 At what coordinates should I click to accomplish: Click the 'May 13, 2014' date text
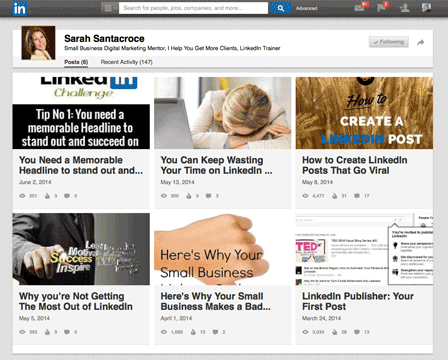(177, 182)
